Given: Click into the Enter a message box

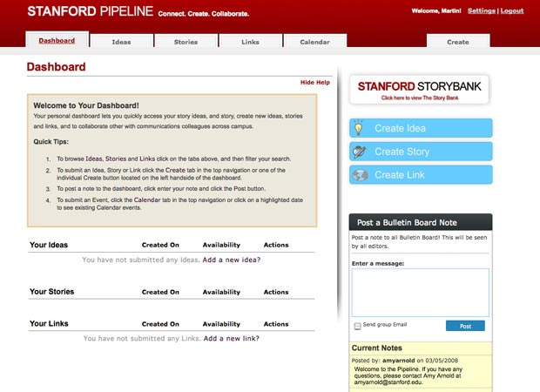Looking at the screenshot, I should [420, 293].
